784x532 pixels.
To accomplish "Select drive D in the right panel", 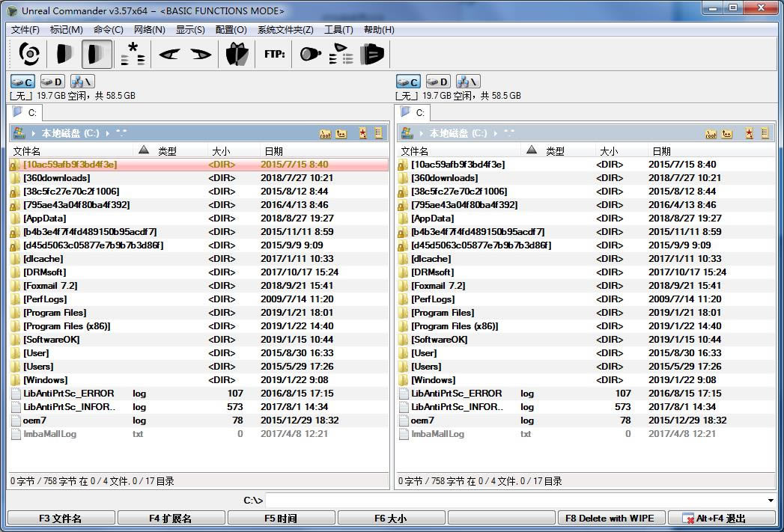I will (438, 82).
